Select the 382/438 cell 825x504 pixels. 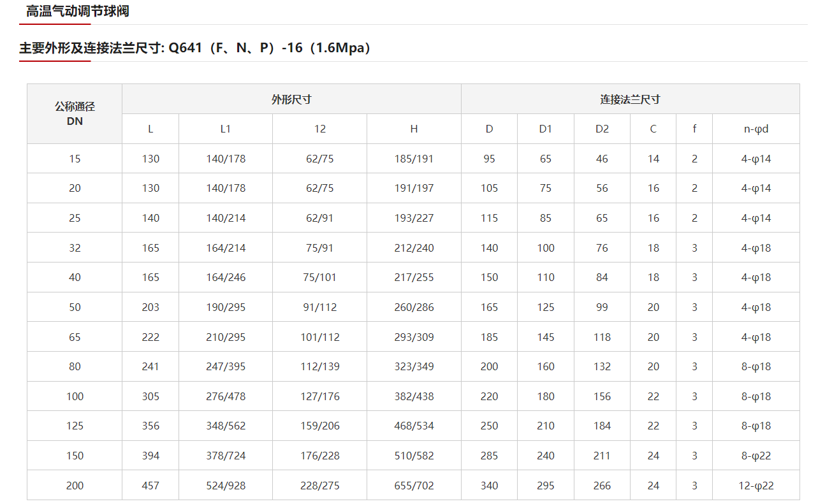[x=414, y=396]
